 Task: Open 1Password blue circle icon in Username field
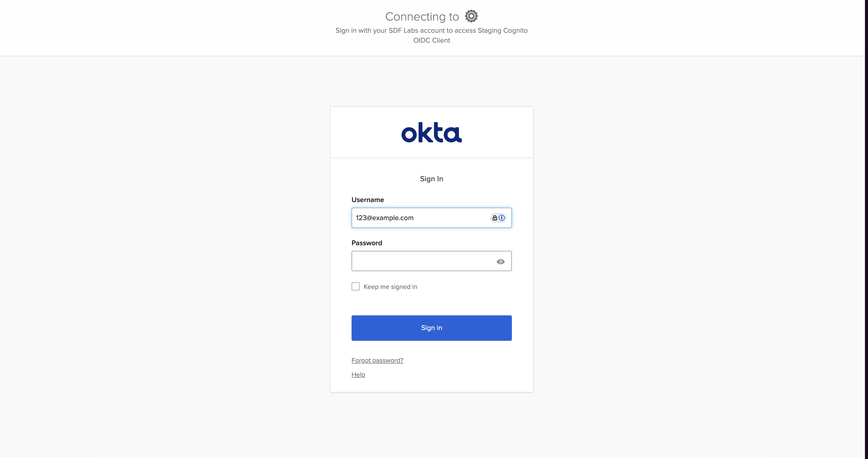click(x=502, y=218)
